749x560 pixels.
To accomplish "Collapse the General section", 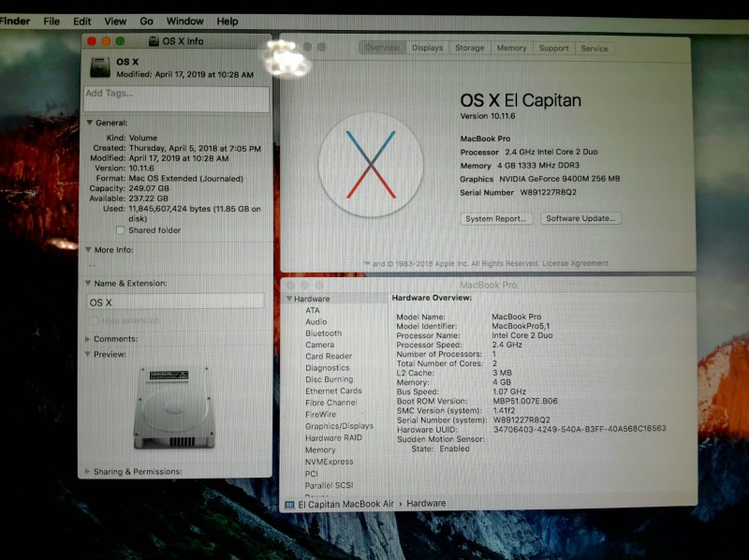I will click(89, 123).
